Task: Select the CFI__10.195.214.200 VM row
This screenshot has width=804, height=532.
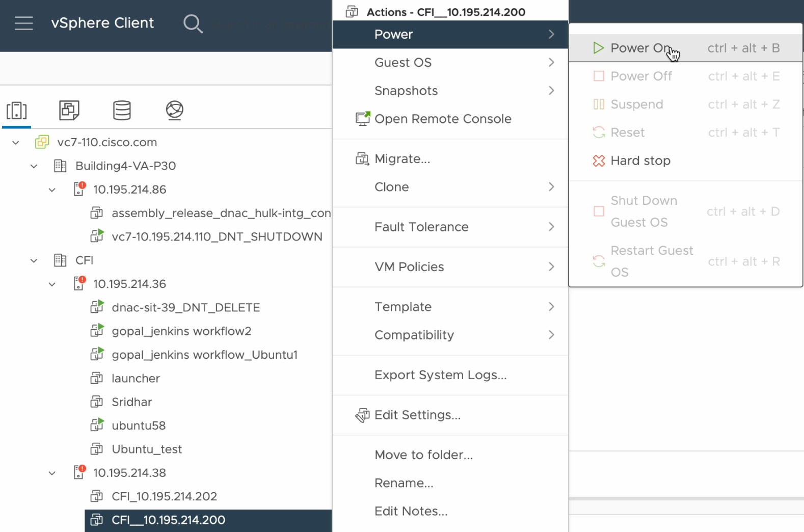Action: [208, 520]
